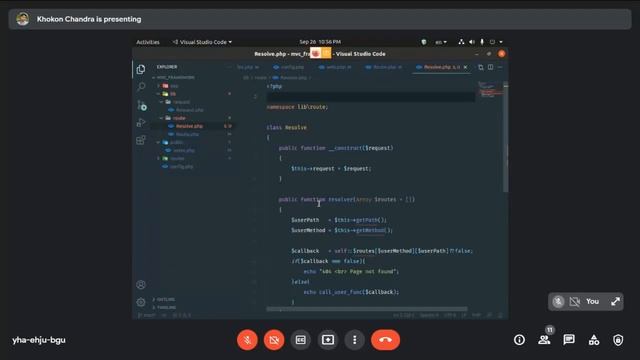Image resolution: width=640 pixels, height=360 pixels.
Task: Click the 'namespace lib\route;' code line
Action: click(297, 107)
